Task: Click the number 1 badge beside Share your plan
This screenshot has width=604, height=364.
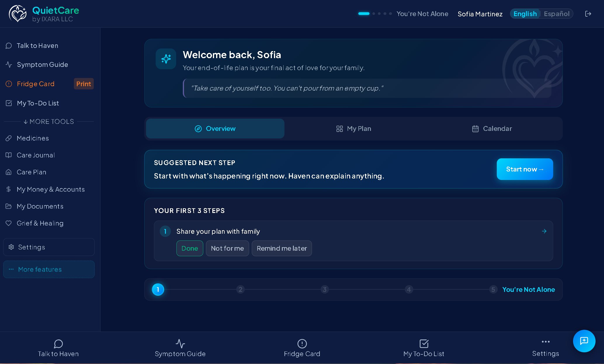Action: [x=165, y=231]
